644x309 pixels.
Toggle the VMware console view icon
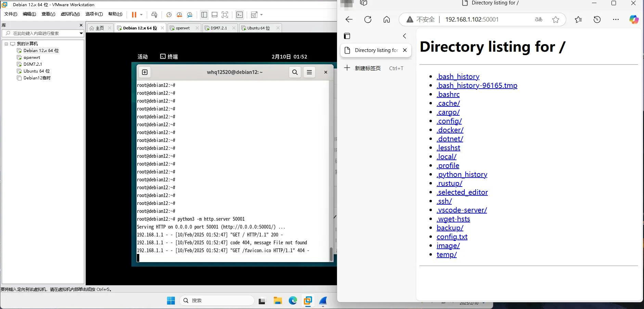pyautogui.click(x=240, y=15)
